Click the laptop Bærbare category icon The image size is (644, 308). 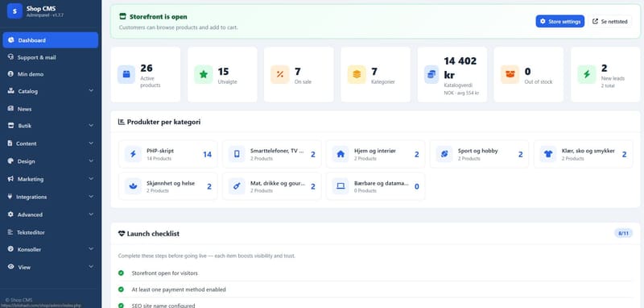[341, 186]
